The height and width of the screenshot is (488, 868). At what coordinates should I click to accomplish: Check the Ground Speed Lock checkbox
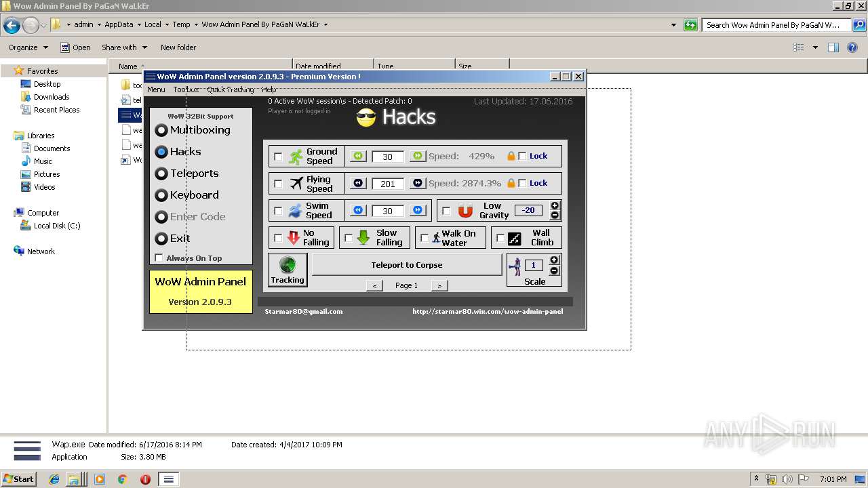(522, 156)
